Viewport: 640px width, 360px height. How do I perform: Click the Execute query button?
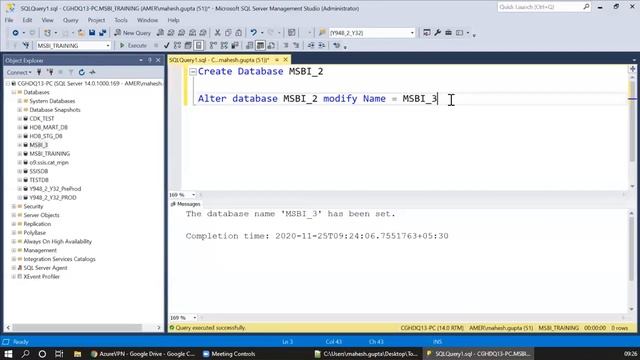click(133, 45)
